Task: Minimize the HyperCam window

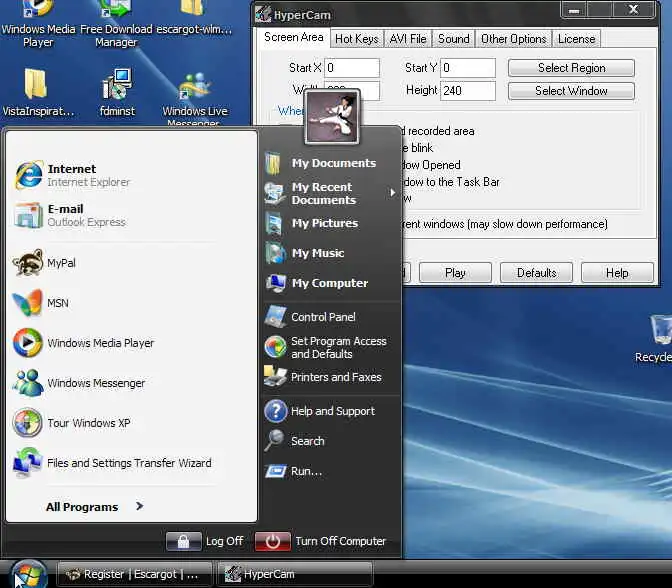Action: tap(574, 9)
